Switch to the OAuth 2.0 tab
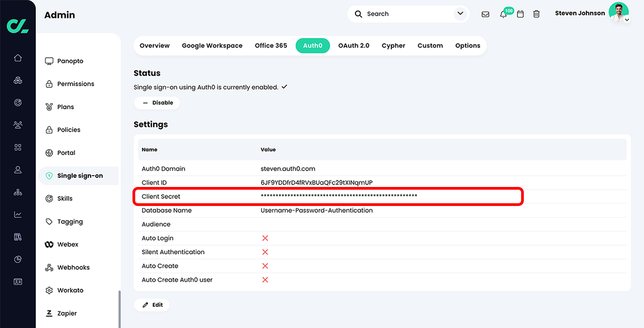 [x=353, y=45]
